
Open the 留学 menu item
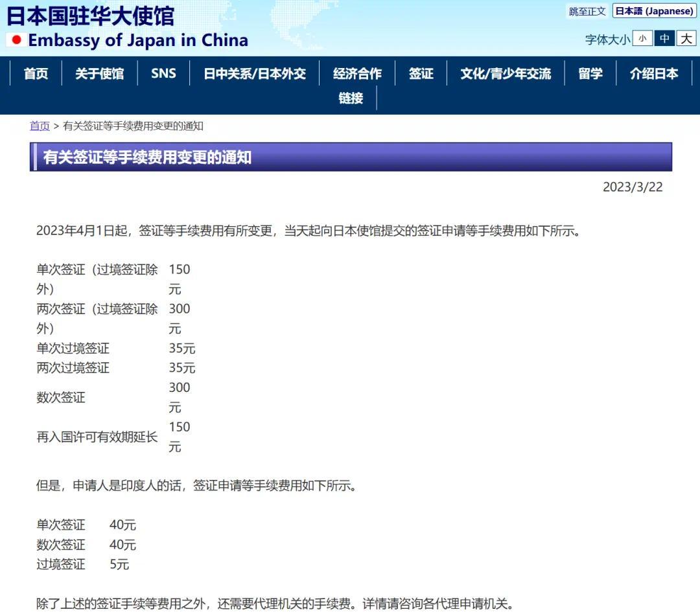[x=590, y=74]
